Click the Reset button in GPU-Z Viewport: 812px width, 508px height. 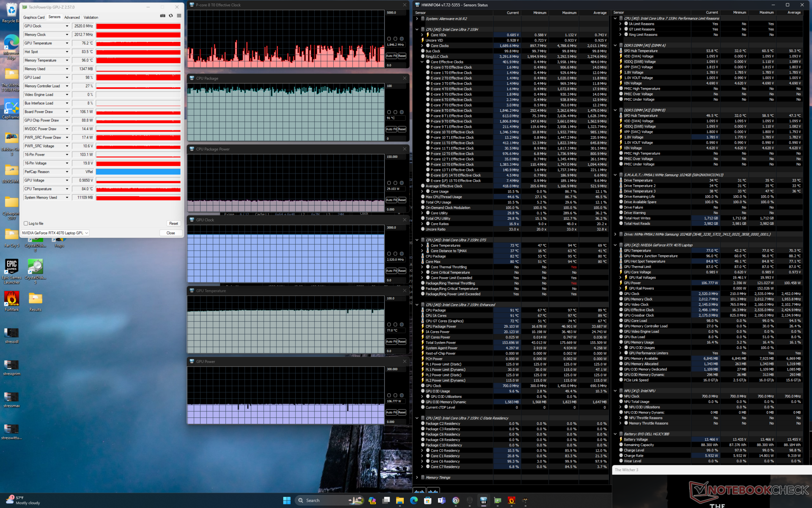(173, 224)
